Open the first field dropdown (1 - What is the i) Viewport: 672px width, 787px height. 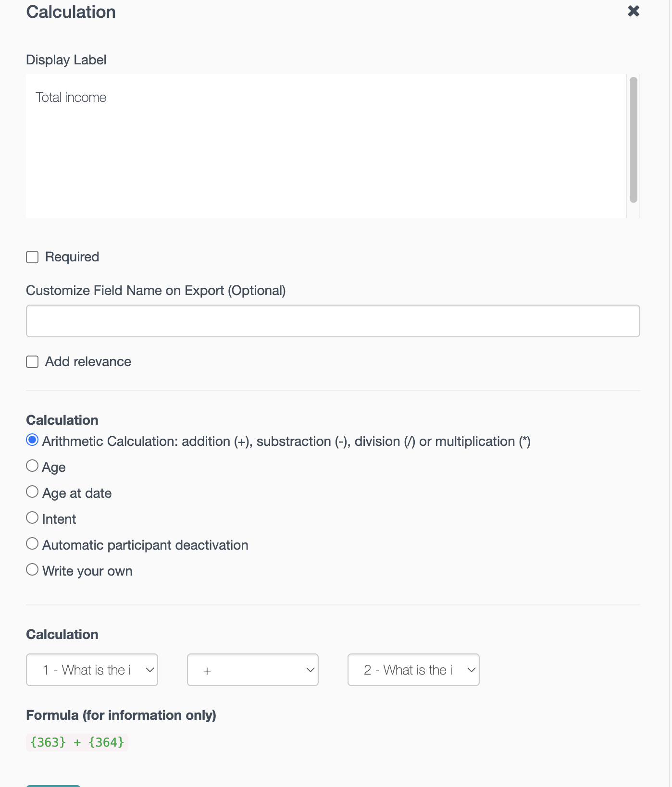point(91,670)
